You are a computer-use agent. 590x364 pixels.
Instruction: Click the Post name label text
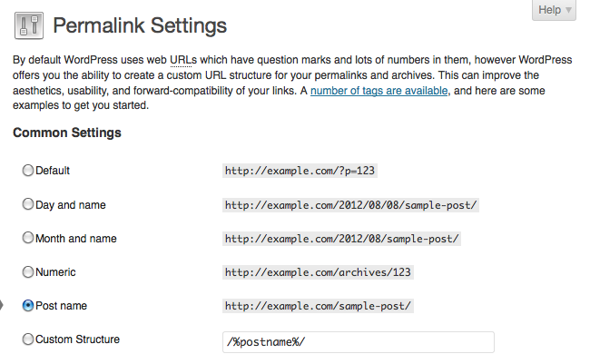(x=62, y=306)
